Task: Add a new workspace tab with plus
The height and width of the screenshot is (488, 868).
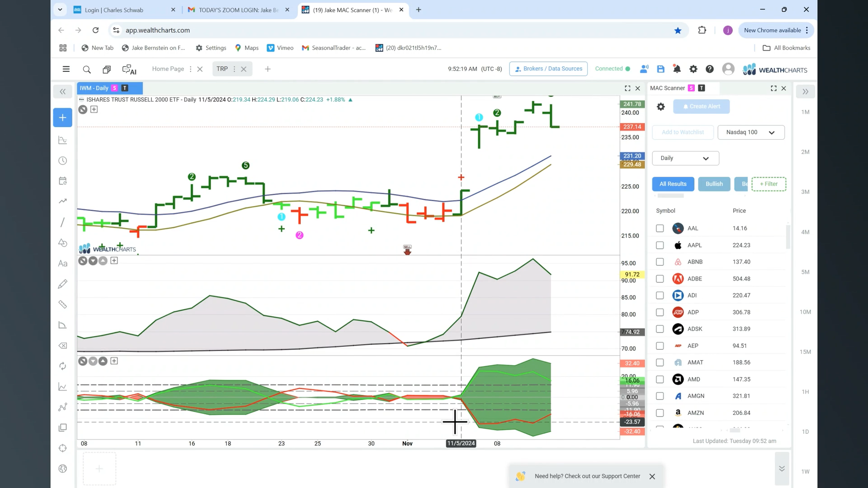Action: [x=268, y=69]
